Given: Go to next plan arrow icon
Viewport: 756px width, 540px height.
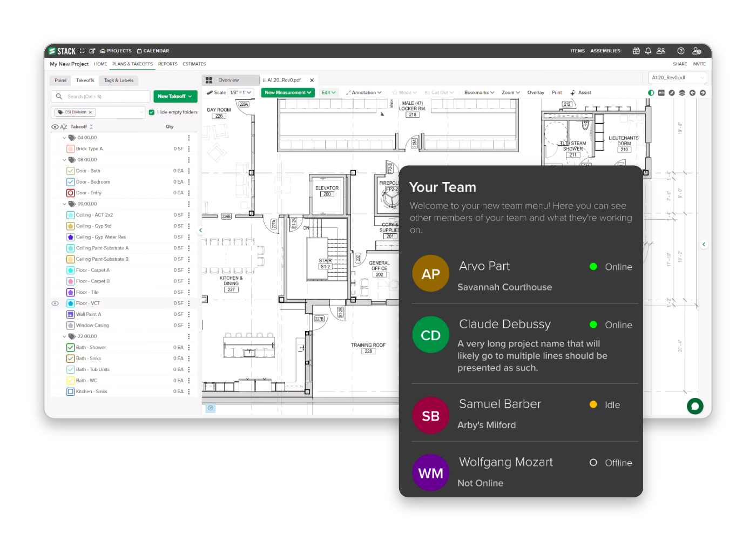Looking at the screenshot, I should point(703,93).
